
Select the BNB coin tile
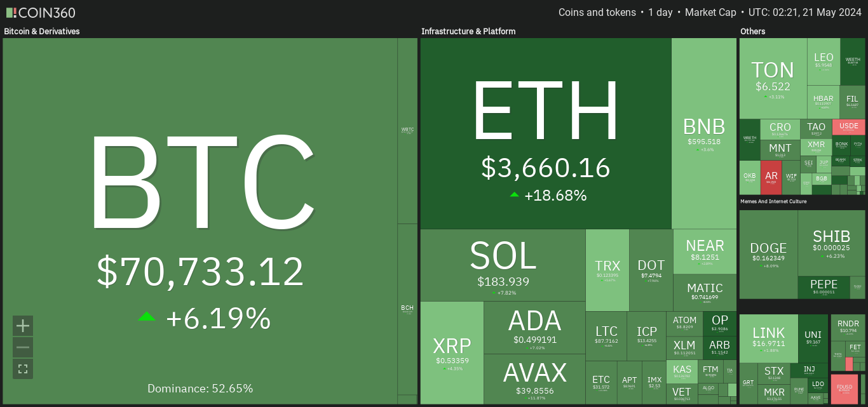pos(704,133)
